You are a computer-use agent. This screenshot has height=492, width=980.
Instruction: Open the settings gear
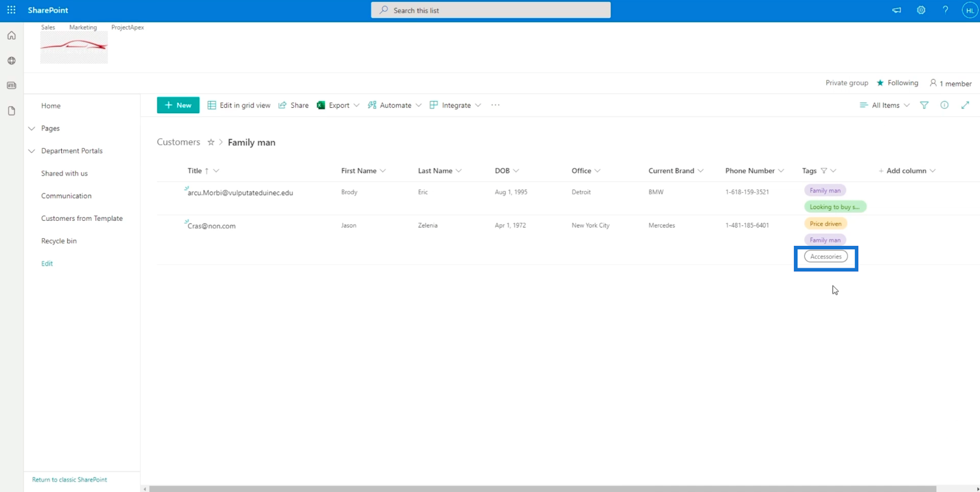point(921,10)
